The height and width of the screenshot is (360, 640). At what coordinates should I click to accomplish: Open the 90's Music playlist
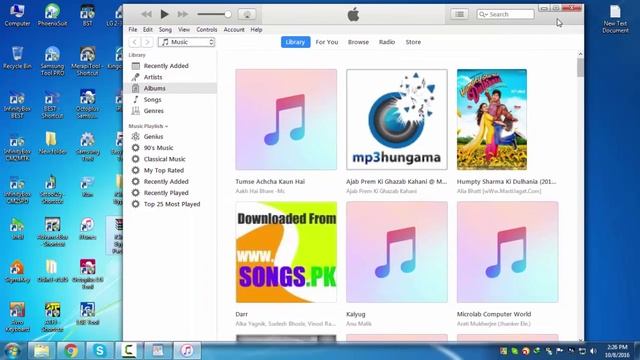tap(170, 148)
